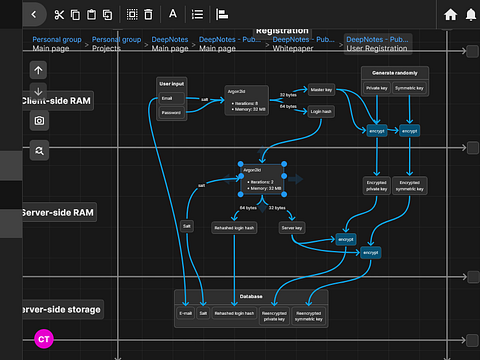Click the reset zoom magnifier button

(x=39, y=151)
